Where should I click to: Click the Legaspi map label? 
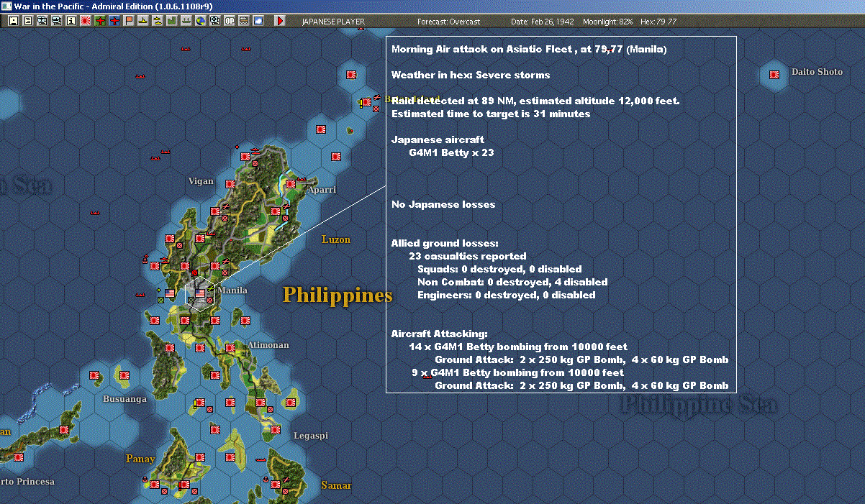click(310, 436)
